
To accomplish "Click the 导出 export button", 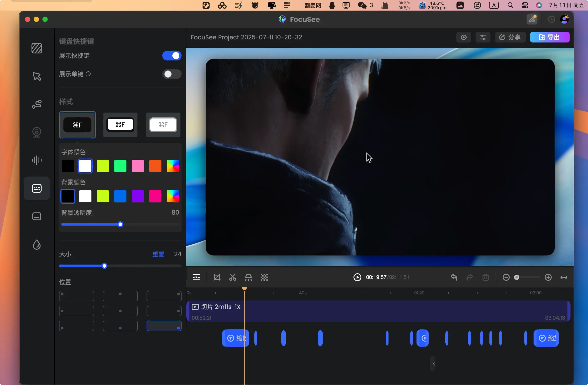I will click(550, 37).
